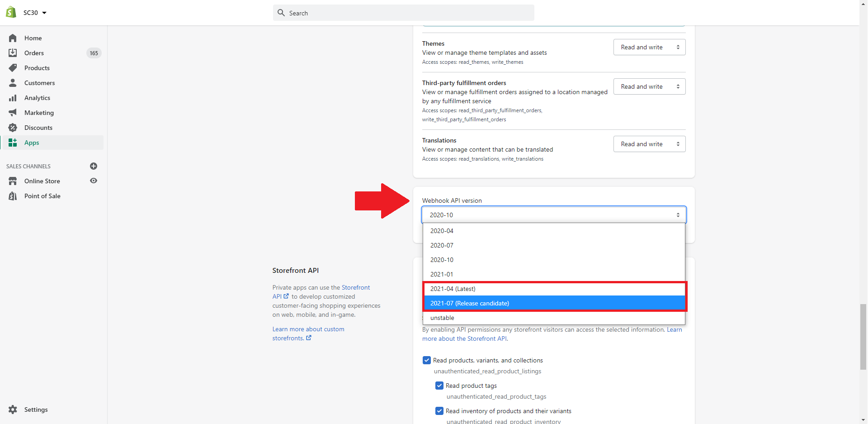Click the Third-party fulfillment orders title
Image resolution: width=868 pixels, height=424 pixels.
(x=464, y=83)
